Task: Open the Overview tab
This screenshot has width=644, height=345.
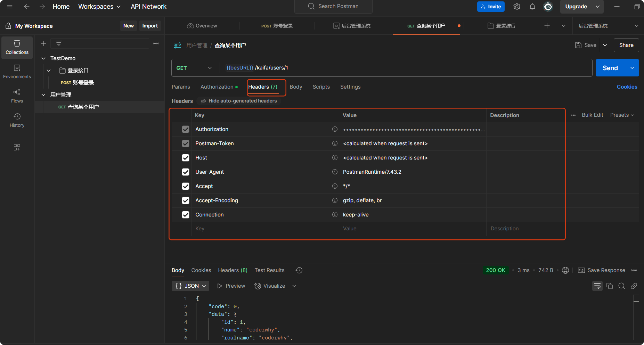Action: 202,26
